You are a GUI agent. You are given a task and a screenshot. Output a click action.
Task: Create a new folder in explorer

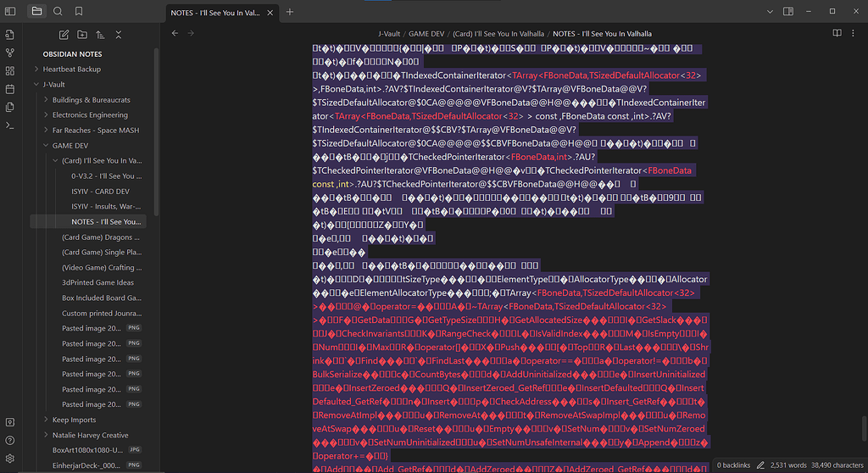[82, 35]
